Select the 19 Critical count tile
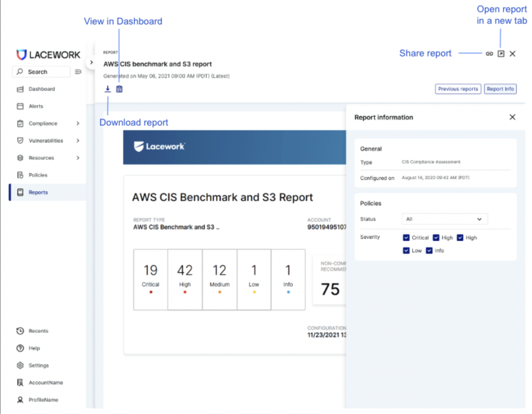This screenshot has width=532, height=414. (151, 280)
